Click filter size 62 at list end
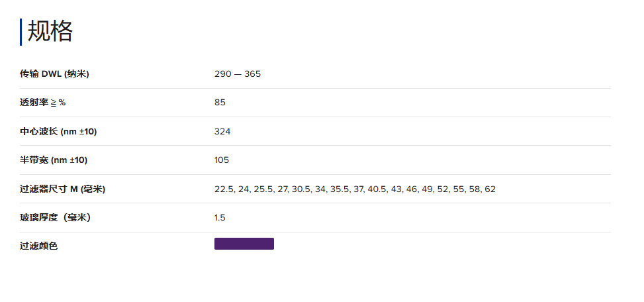This screenshot has width=644, height=302. 490,189
